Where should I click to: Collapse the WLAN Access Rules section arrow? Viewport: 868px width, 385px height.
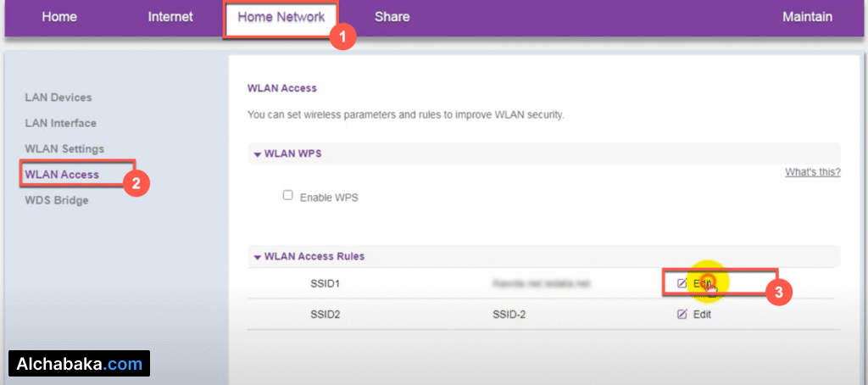pos(257,257)
